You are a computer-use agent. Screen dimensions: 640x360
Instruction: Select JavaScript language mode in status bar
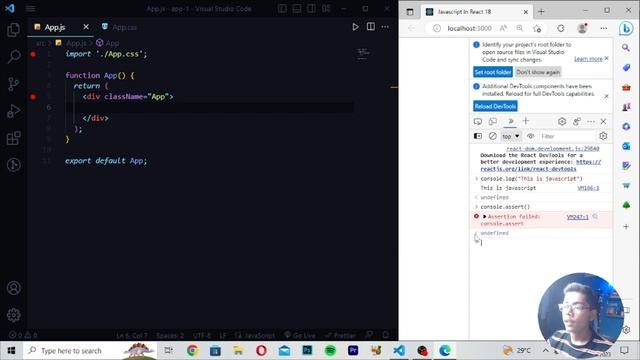click(x=255, y=336)
